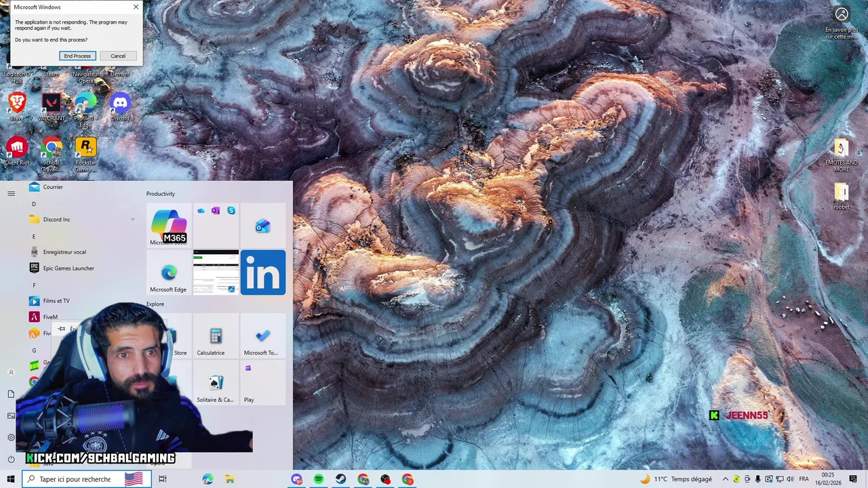Open the Profile 1 Edge shortcut
This screenshot has height=488, width=868.
tap(85, 110)
